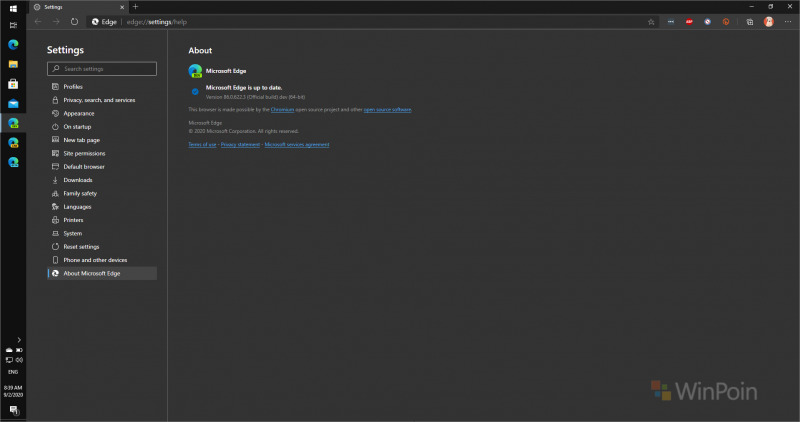Screen dimensions: 800x422
Task: Click the browser back arrow
Action: (x=38, y=21)
